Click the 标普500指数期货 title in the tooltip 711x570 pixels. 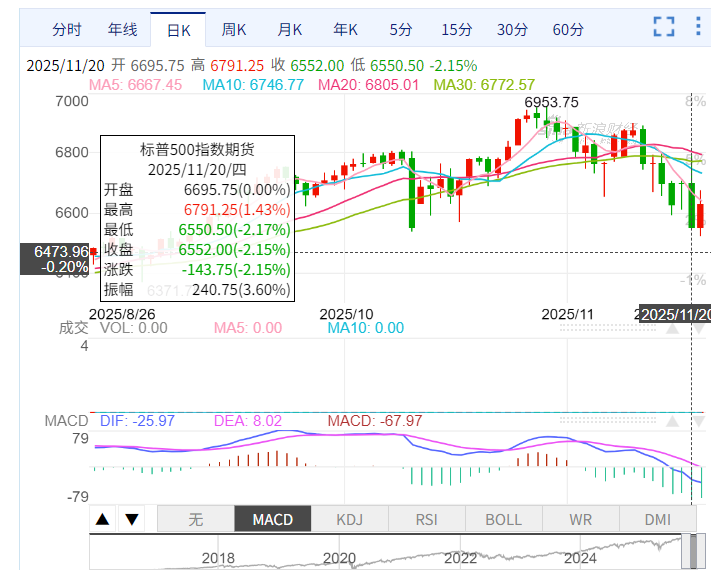coord(197,149)
